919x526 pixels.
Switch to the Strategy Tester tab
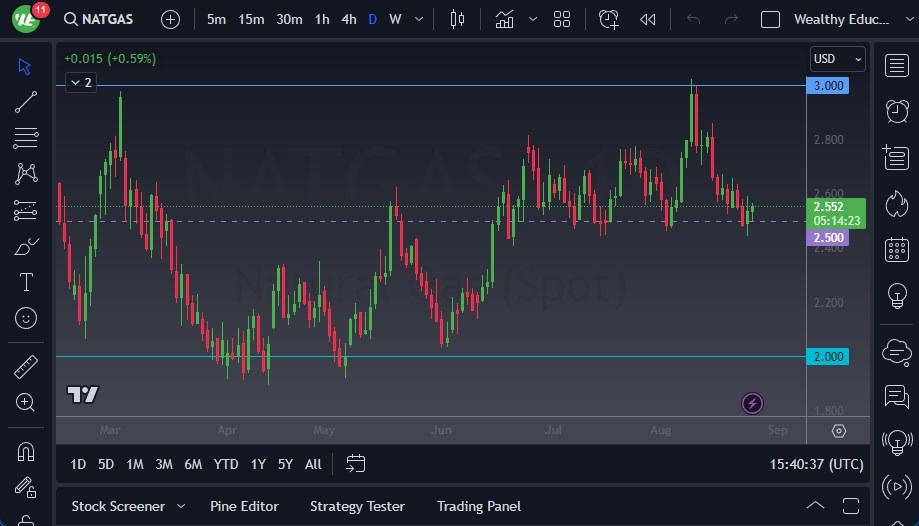pos(357,506)
